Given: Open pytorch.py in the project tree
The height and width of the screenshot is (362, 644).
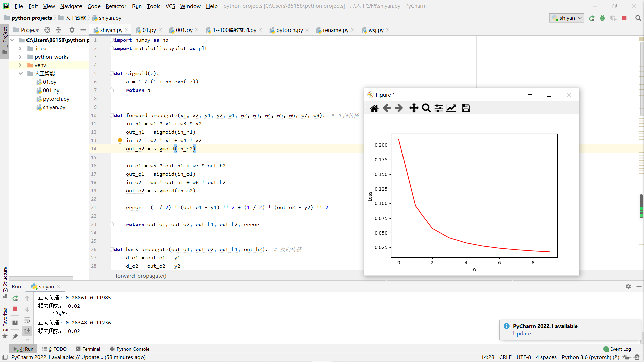Looking at the screenshot, I should [56, 99].
